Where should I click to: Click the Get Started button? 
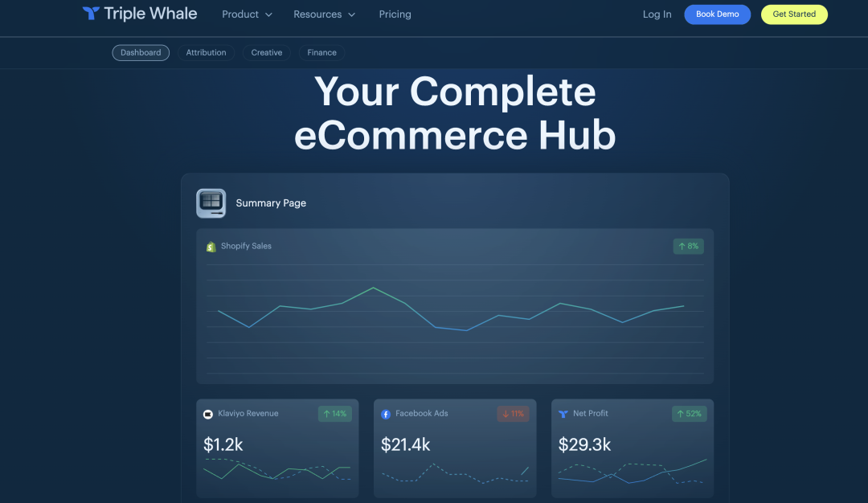(x=794, y=14)
